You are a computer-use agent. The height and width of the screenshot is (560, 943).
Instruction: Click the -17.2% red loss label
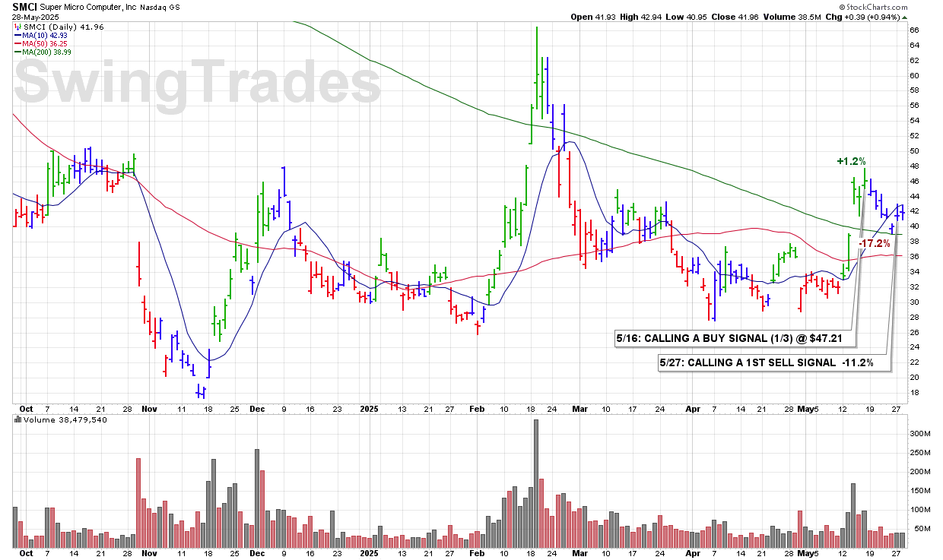pyautogui.click(x=875, y=243)
